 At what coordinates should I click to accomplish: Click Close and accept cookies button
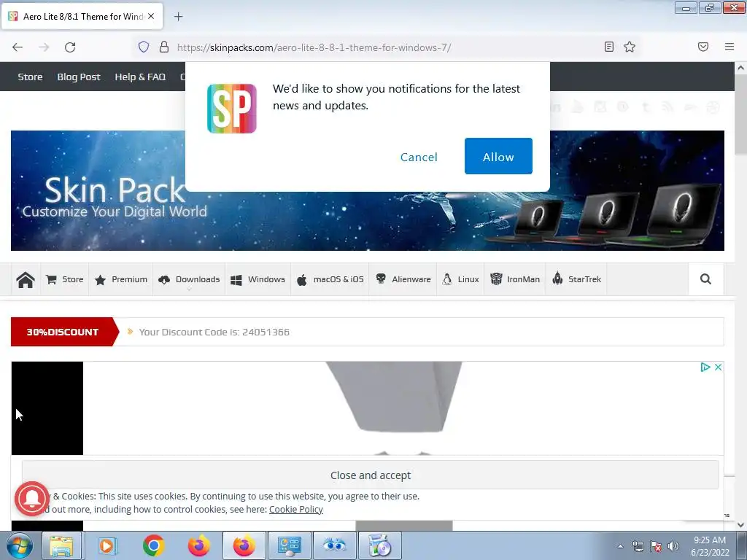[x=370, y=475]
